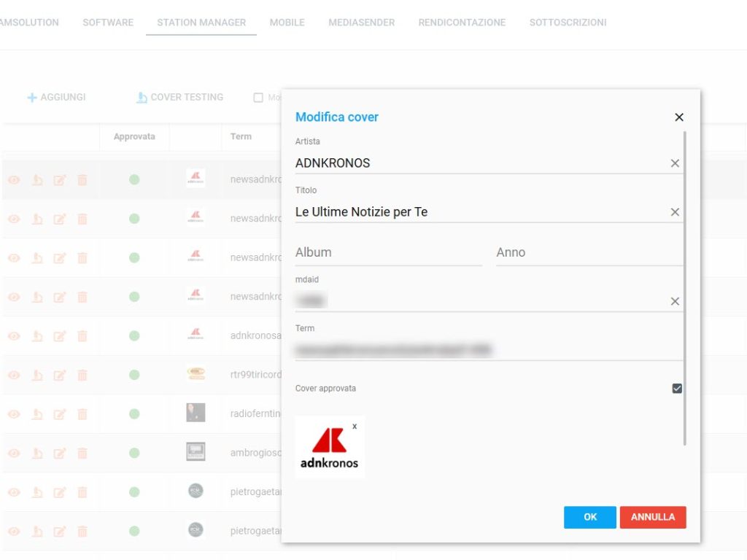The width and height of the screenshot is (747, 560).
Task: Click the cover testing icon in rtr99tiricord row
Action: (x=37, y=376)
